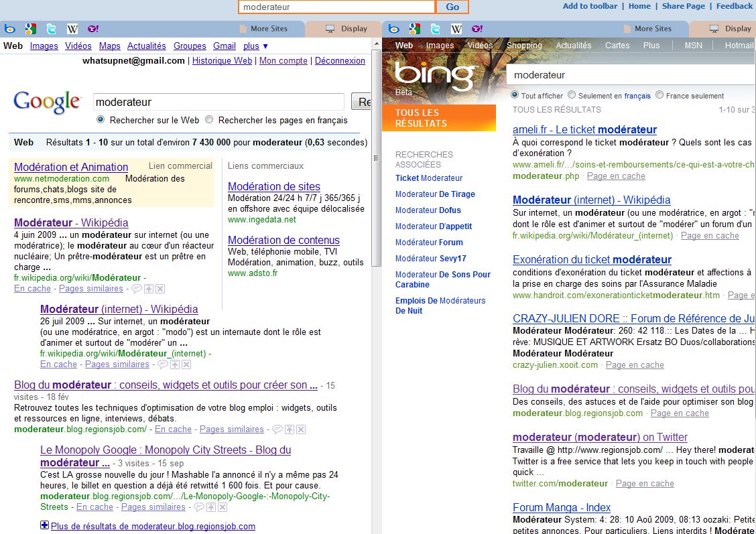Select 'Rechercher sur le Web' radio button

click(101, 119)
